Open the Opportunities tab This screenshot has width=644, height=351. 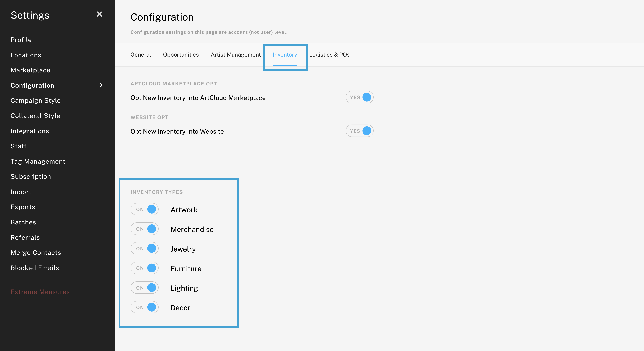181,55
